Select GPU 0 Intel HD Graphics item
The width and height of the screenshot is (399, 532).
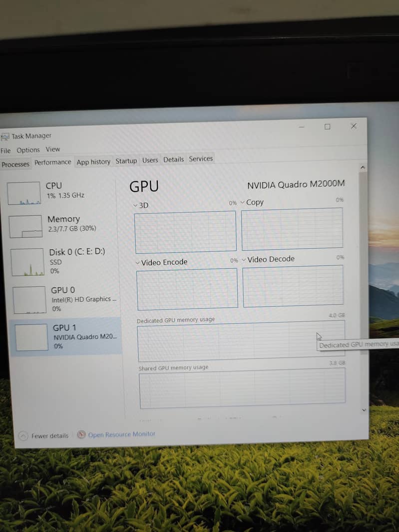tap(65, 299)
